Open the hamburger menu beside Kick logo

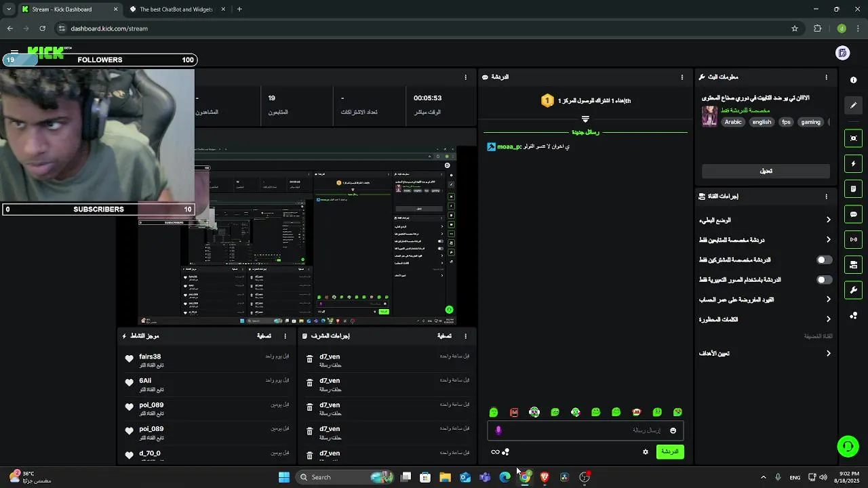(x=14, y=52)
